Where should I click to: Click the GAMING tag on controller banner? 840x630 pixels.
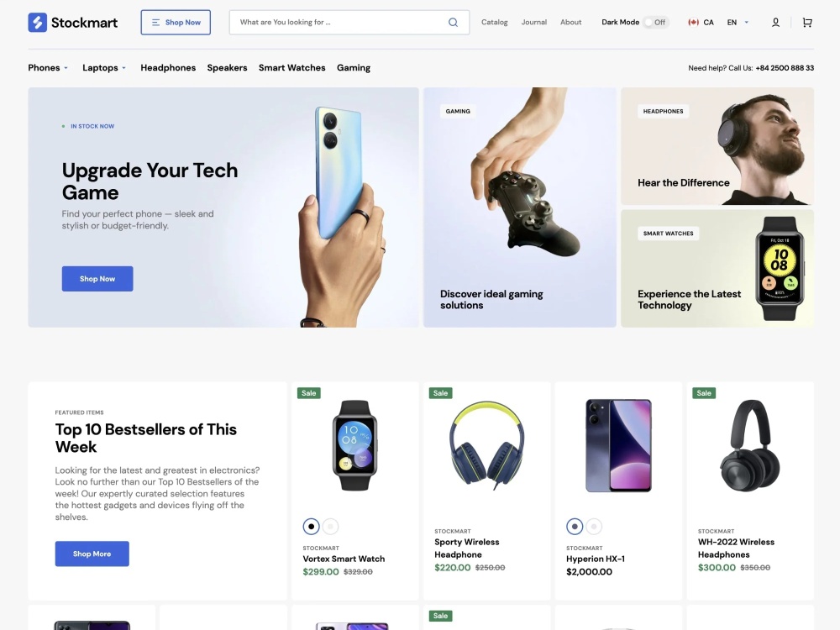[458, 112]
